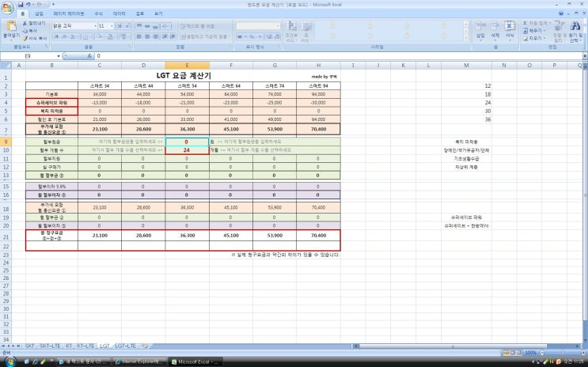This screenshot has width=588, height=367.
Task: Open the View (보기) ribbon tab
Action: (158, 13)
